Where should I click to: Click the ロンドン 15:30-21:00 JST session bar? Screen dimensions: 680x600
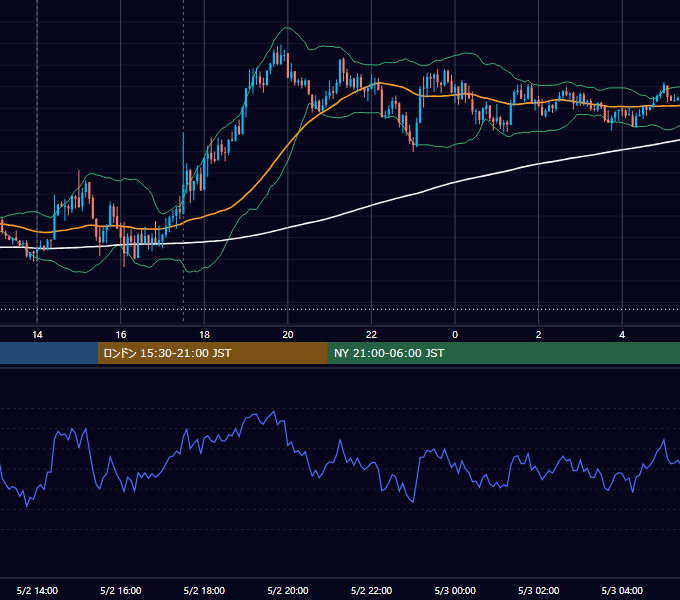[x=212, y=353]
